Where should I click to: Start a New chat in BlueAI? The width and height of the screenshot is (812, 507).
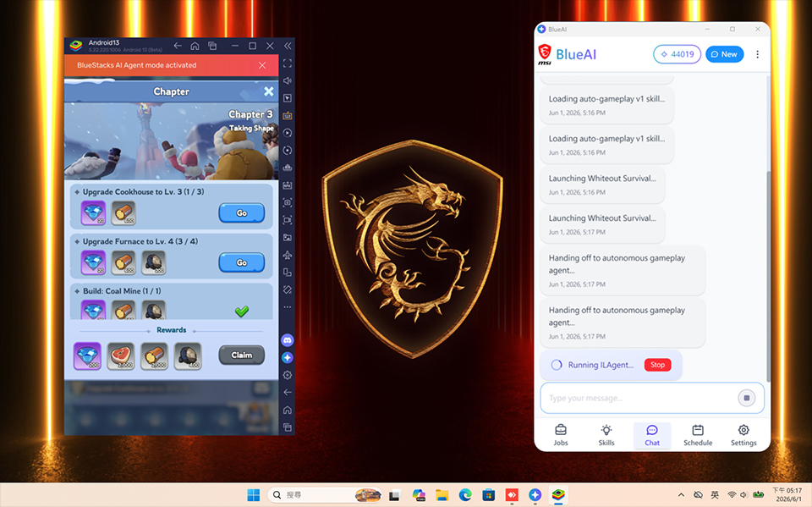point(724,54)
